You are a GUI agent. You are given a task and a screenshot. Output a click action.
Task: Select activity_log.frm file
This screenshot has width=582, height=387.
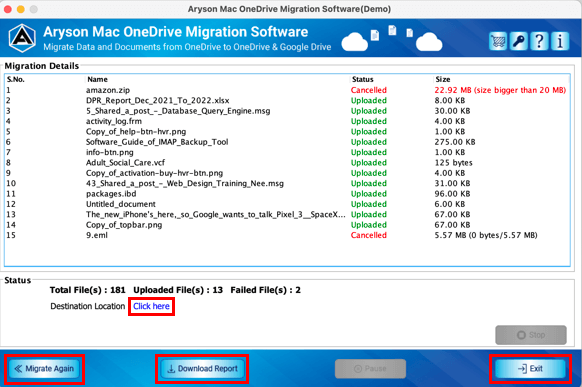[x=114, y=121]
